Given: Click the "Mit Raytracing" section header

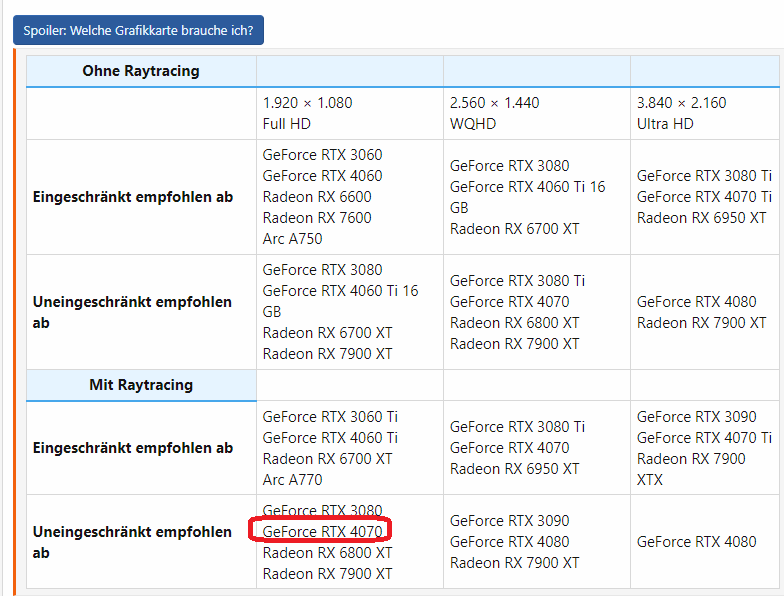Looking at the screenshot, I should coord(141,385).
